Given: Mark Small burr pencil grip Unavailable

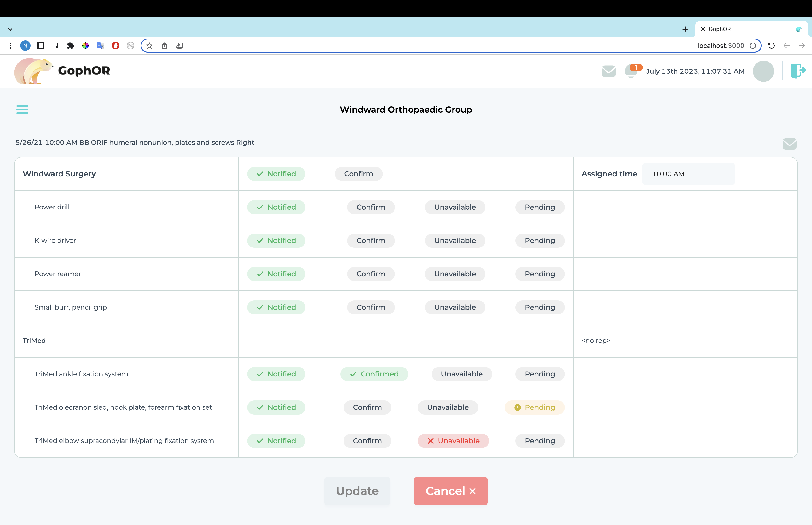Looking at the screenshot, I should [x=455, y=307].
